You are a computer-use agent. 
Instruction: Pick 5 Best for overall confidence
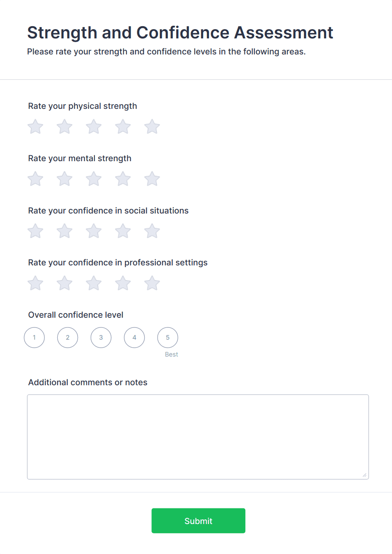tap(167, 338)
